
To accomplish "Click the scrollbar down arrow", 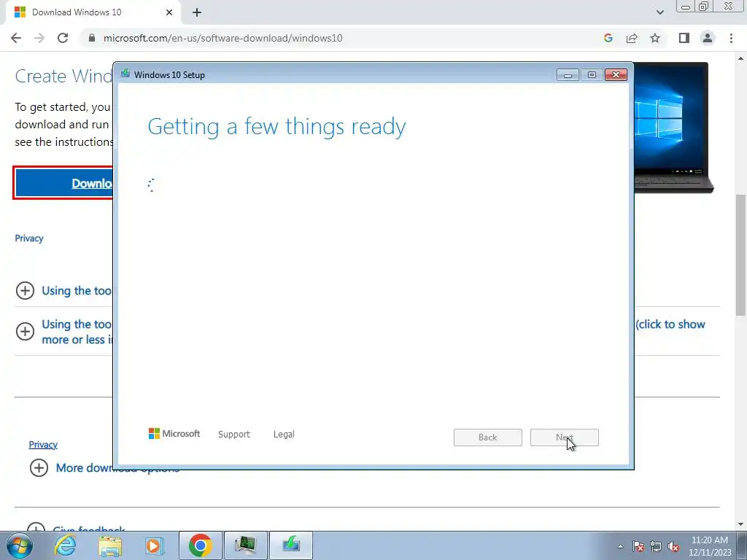I will (x=741, y=525).
